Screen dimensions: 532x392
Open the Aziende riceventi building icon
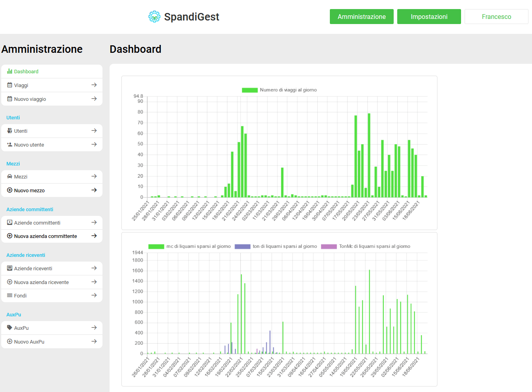tap(9, 268)
